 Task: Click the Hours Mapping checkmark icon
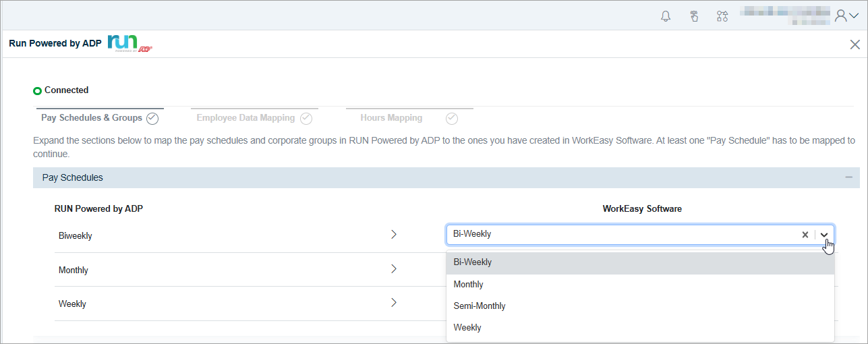point(452,119)
